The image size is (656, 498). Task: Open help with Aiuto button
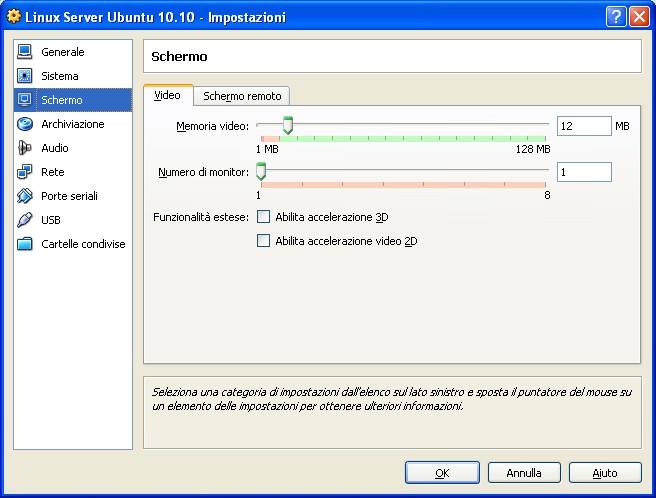(x=605, y=472)
